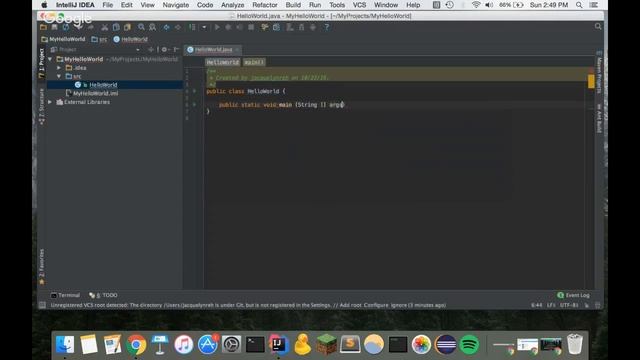Screen dimensions: 640x360
Task: Click the Forward navigation arrow icon
Action: (x=178, y=27)
